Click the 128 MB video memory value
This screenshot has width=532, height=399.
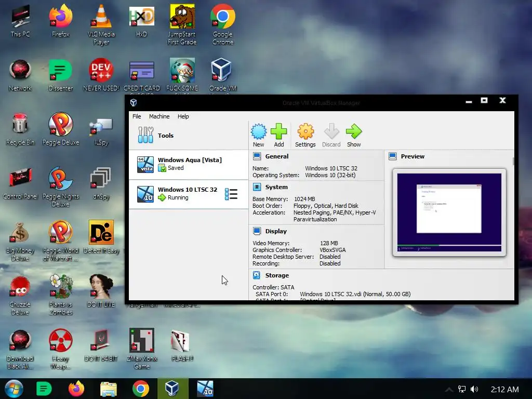point(329,243)
